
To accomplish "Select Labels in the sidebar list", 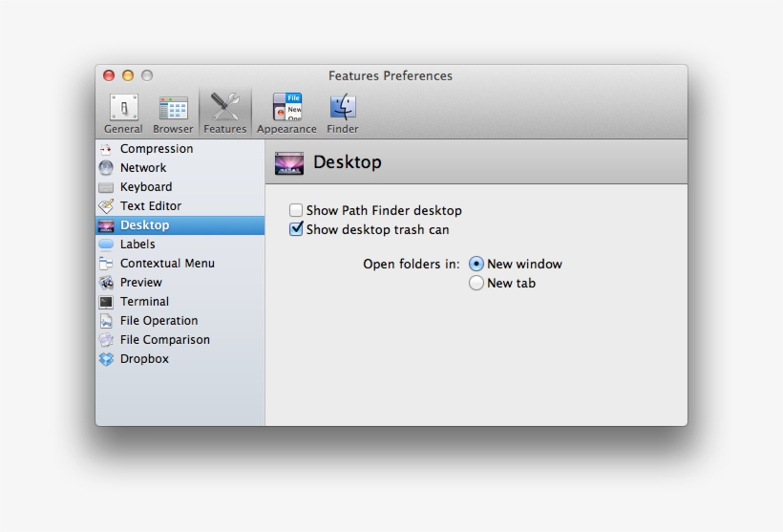I will 180,245.
